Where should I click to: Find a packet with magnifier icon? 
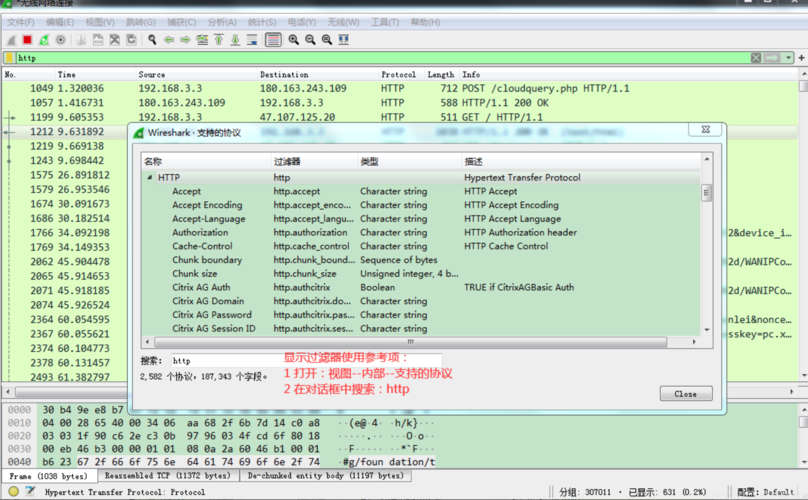coord(152,40)
